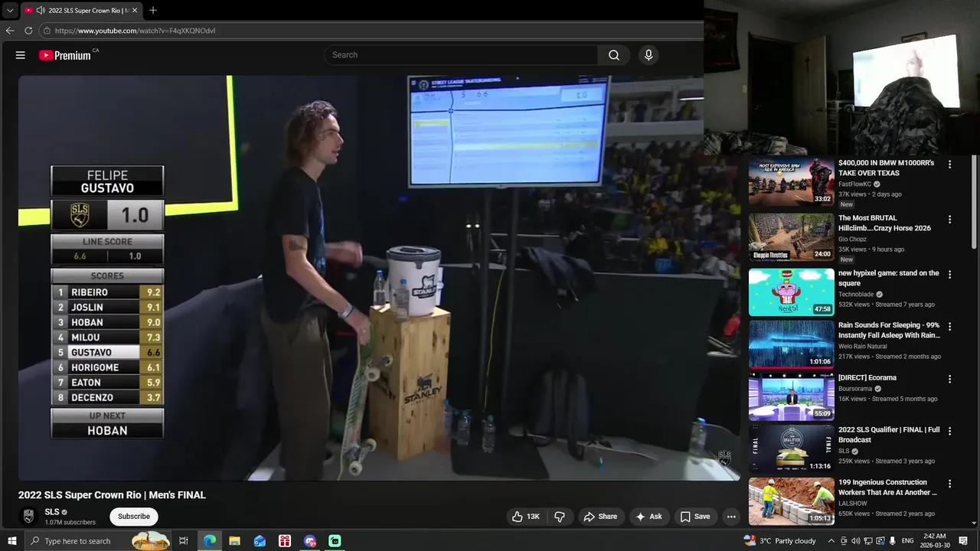Save video to a playlist
Screen dimensions: 980x551
coord(695,517)
